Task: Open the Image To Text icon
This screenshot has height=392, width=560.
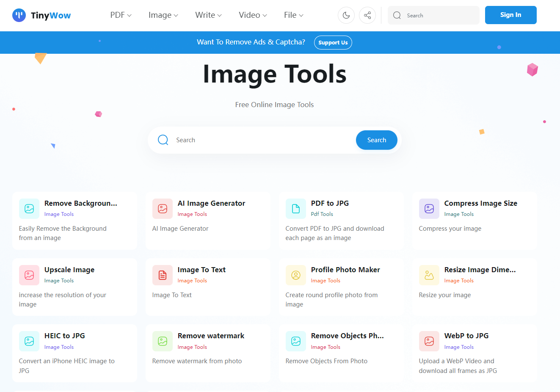Action: click(x=163, y=275)
